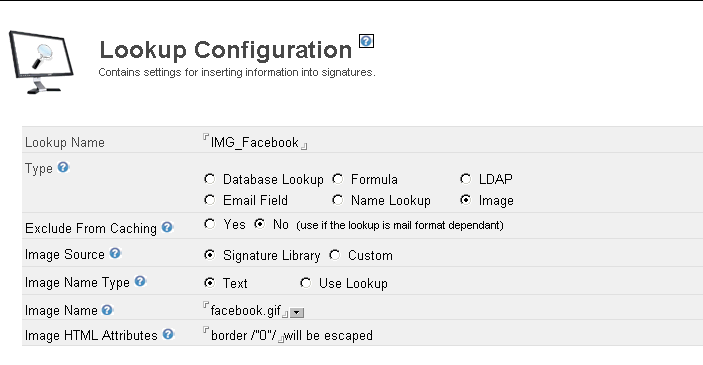
Task: Click into the facebook.gif image name text
Action: click(x=245, y=310)
